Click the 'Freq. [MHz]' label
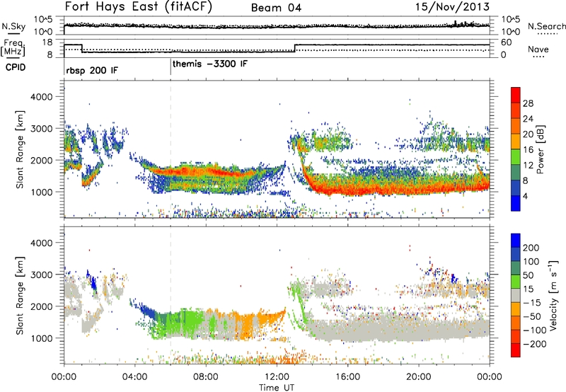 click(13, 47)
